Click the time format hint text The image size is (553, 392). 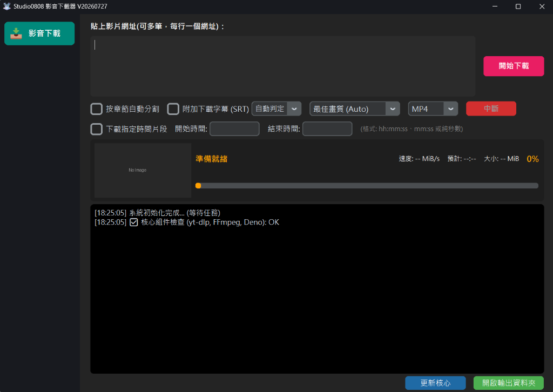click(412, 129)
